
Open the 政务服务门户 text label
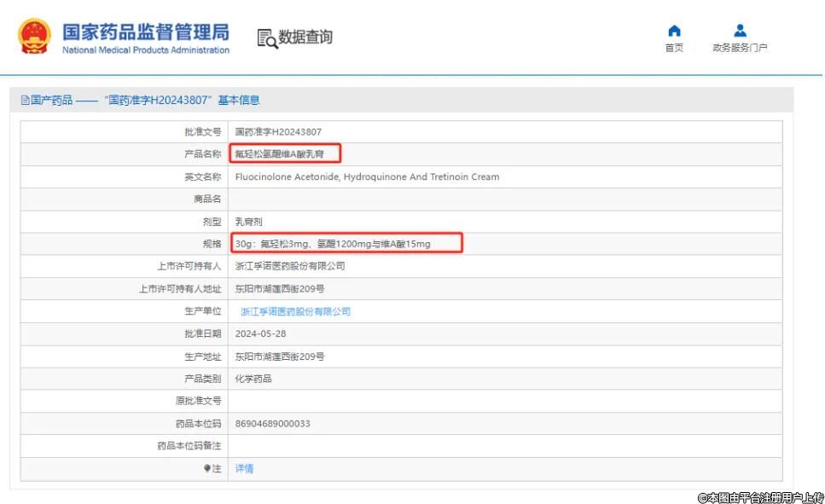(x=740, y=48)
